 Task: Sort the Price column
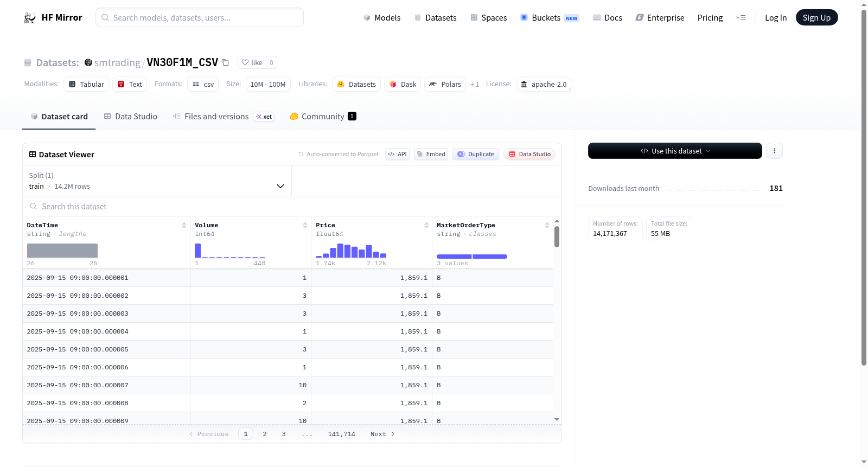pyautogui.click(x=426, y=225)
